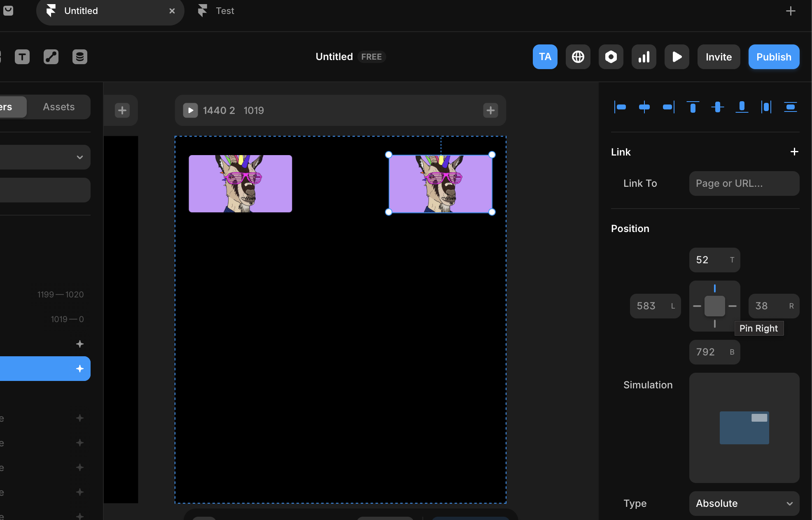Toggle the left pin constraint
This screenshot has width=812, height=520.
[697, 306]
